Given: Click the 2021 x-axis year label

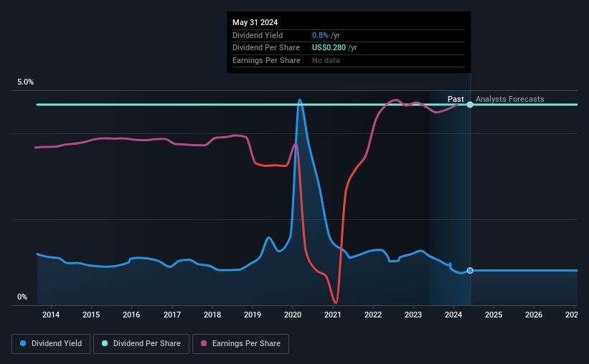Looking at the screenshot, I should pos(333,315).
